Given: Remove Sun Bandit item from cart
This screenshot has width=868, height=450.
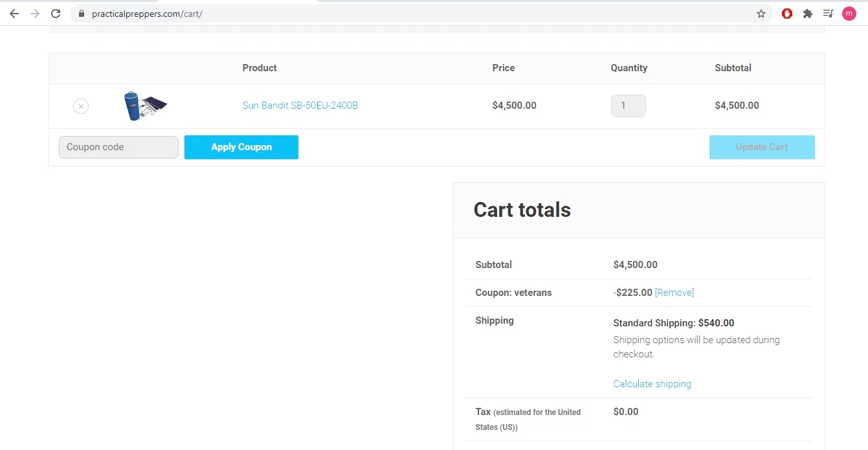Looking at the screenshot, I should 81,106.
